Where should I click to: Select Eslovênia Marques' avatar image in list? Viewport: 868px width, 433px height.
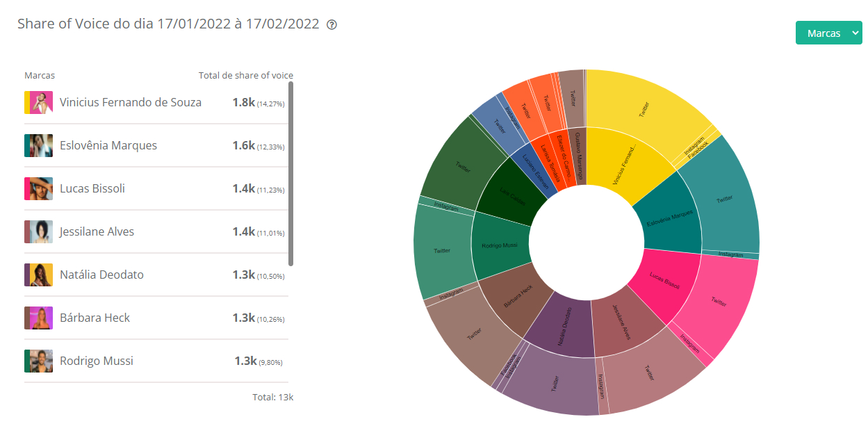[x=39, y=145]
